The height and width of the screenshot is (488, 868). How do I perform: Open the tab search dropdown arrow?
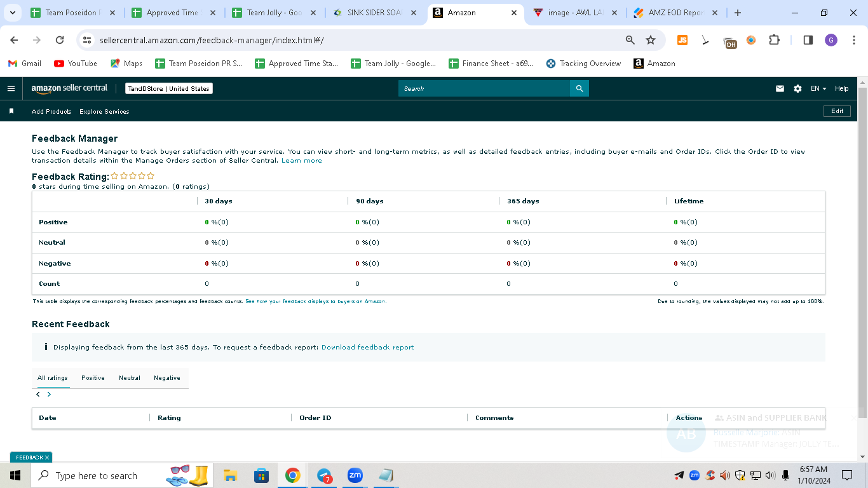point(12,13)
